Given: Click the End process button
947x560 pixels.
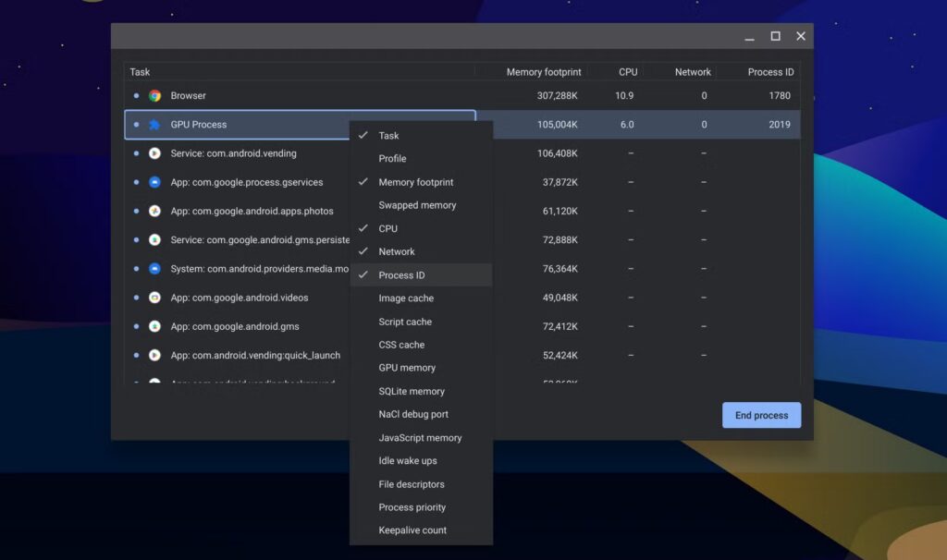Looking at the screenshot, I should pos(761,415).
